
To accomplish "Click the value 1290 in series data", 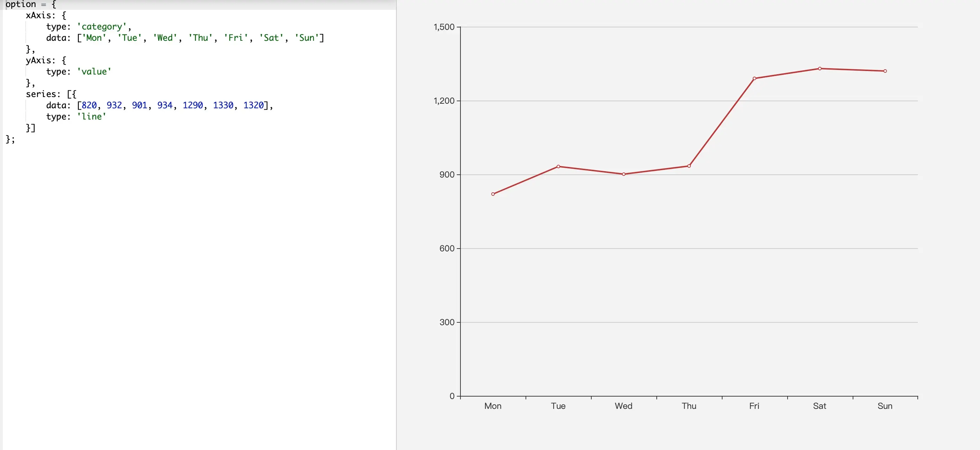I will point(192,105).
